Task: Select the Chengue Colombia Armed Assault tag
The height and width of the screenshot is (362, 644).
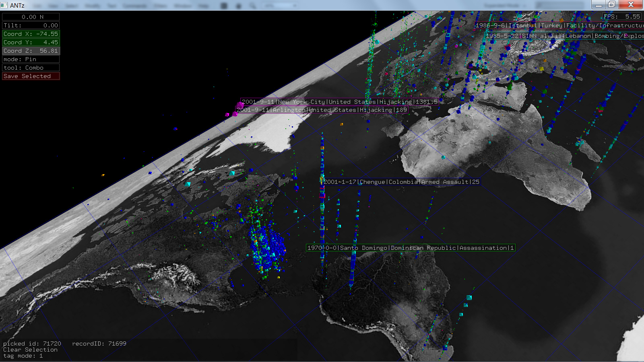Action: [401, 182]
